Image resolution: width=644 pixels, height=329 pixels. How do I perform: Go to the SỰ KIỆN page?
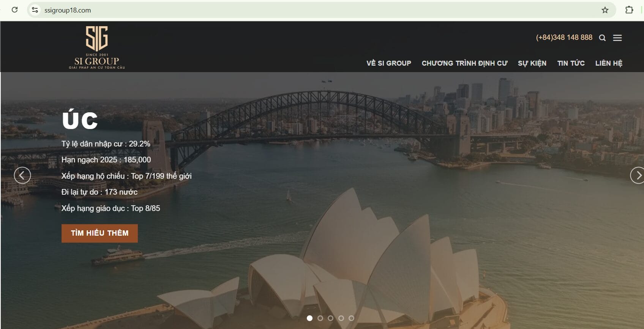[x=532, y=63]
